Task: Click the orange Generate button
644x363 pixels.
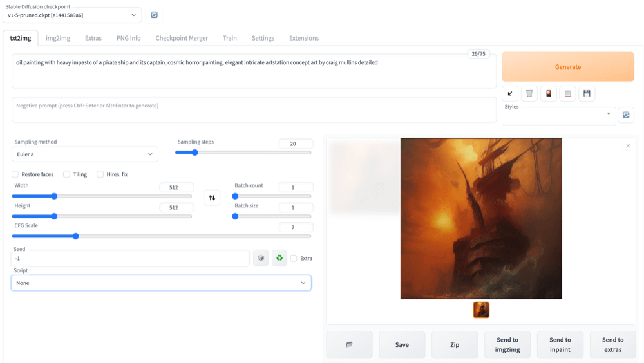Action: pos(567,66)
